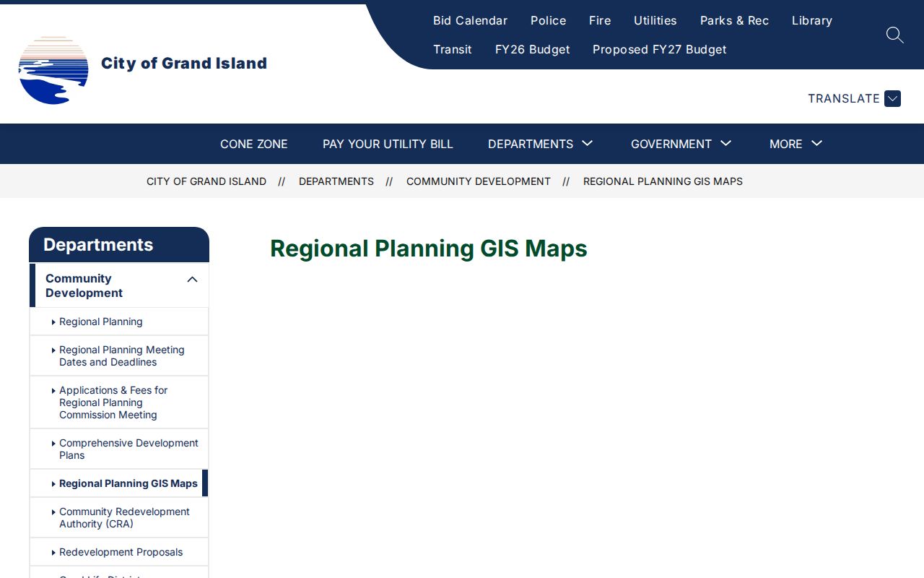Open the site search magnifier icon
Screen dimensions: 924x578
(x=894, y=35)
